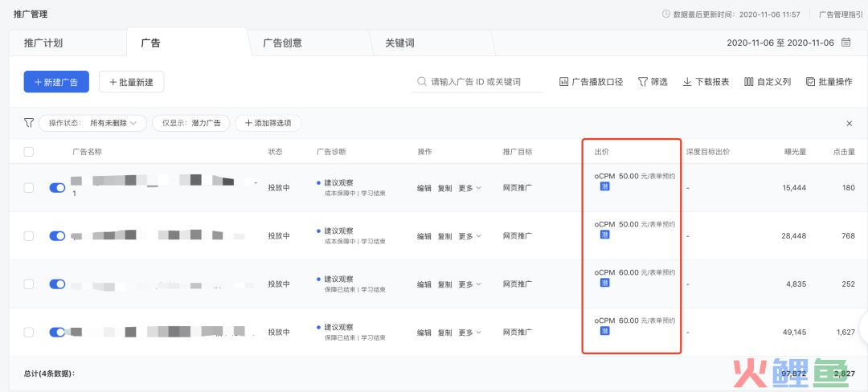Click 复制 in the 15,444 exposure row

pyautogui.click(x=444, y=188)
